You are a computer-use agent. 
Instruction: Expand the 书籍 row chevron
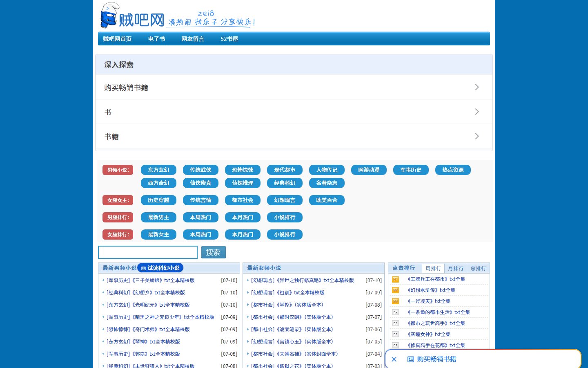click(477, 136)
